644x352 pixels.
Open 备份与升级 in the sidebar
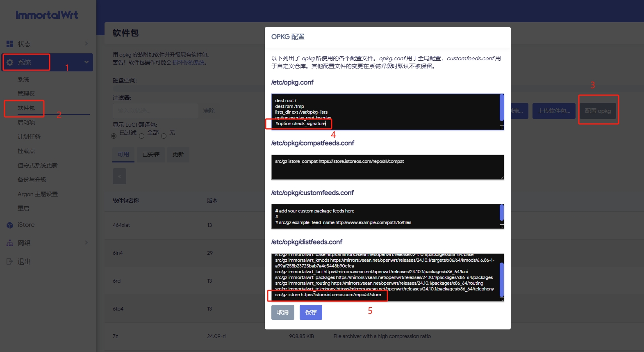tap(32, 180)
